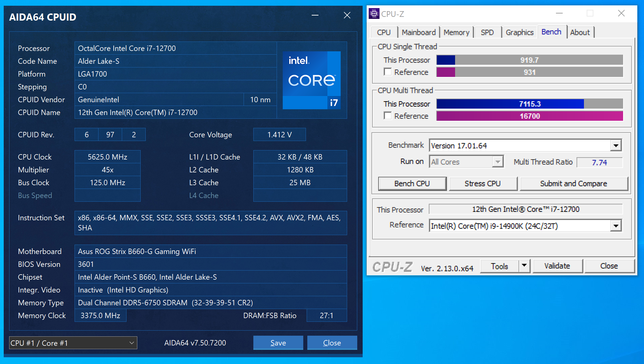Screen dimensions: 644x364
Task: Minimize the CPU-Z window
Action: 559,13
